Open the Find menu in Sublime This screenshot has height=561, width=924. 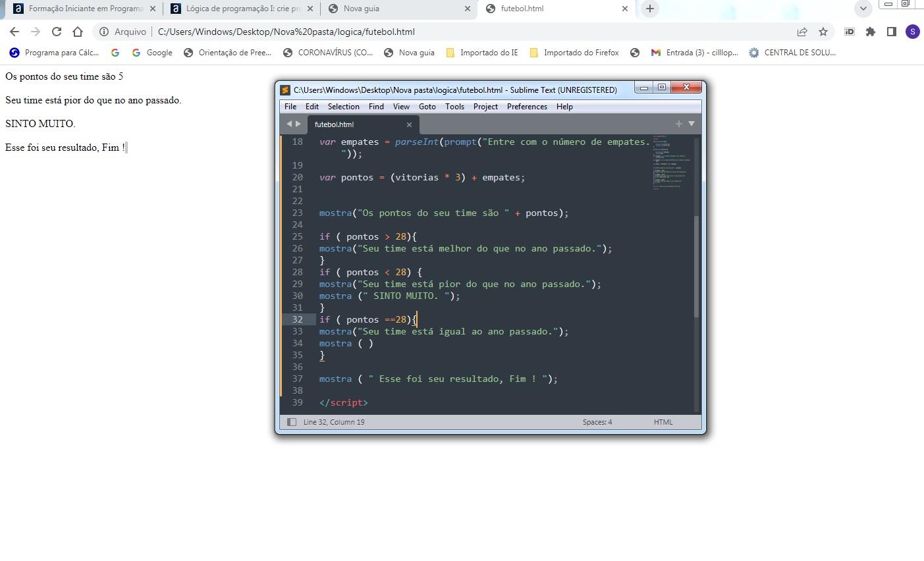pyautogui.click(x=376, y=107)
